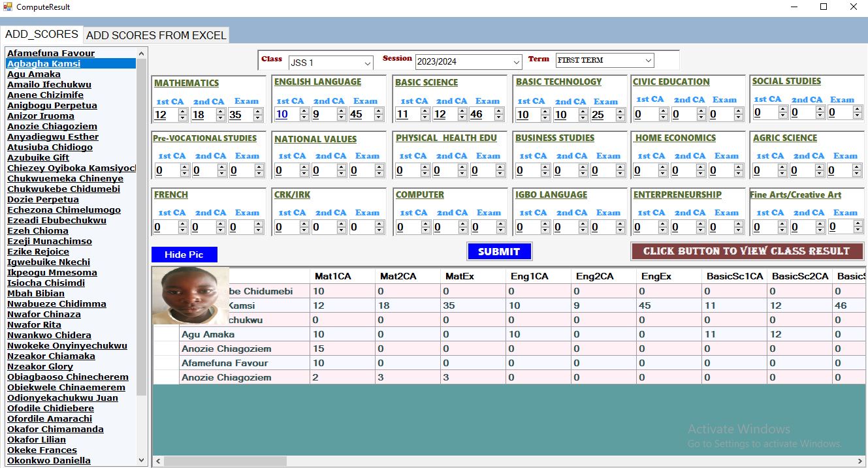Select student Amailo Ifechukwu in list

tap(49, 84)
